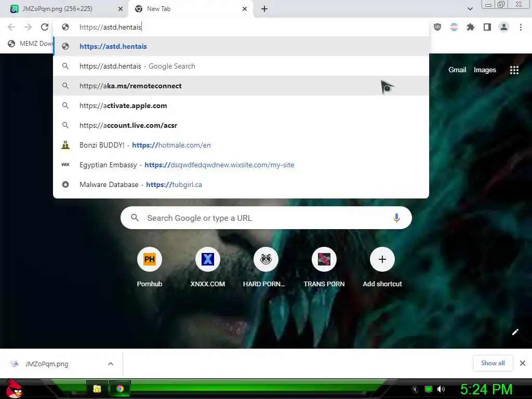Select the Egyptian Embassy wixsite suggestion
Screen dimensions: 532x399
pyautogui.click(x=241, y=165)
